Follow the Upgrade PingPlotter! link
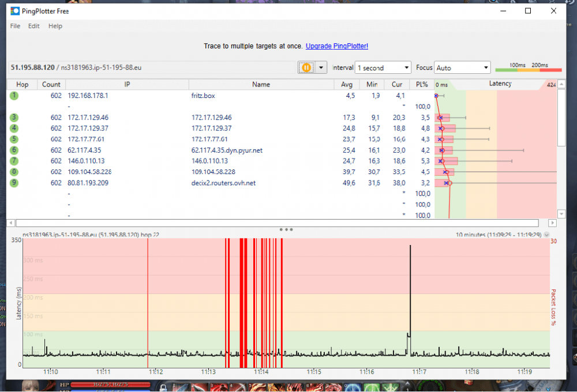This screenshot has width=577, height=392. click(336, 46)
